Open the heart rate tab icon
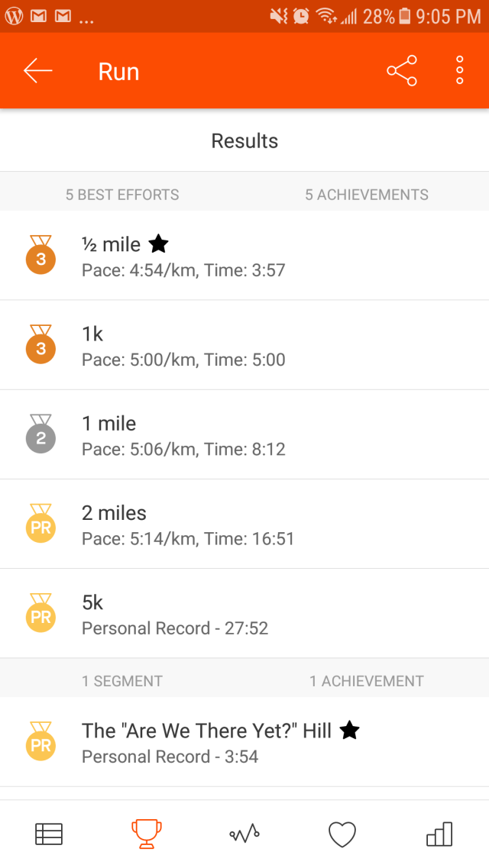 pos(342,834)
